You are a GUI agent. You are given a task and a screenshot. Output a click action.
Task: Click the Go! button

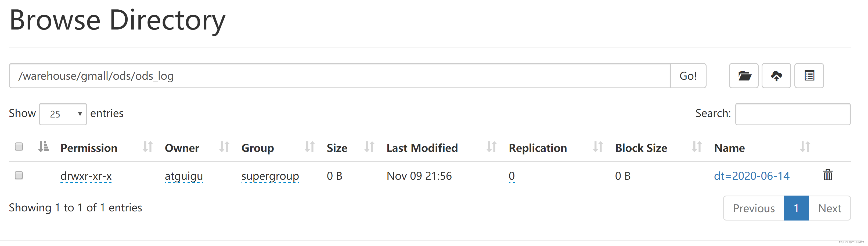[688, 76]
